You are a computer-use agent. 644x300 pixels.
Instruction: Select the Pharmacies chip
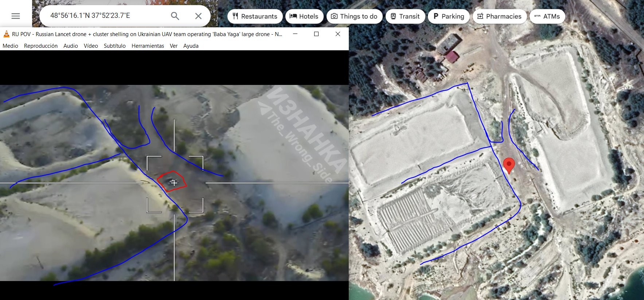(499, 16)
